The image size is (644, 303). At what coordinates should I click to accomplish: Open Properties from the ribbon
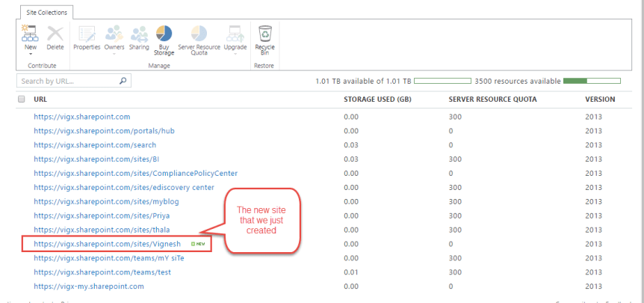pyautogui.click(x=87, y=33)
